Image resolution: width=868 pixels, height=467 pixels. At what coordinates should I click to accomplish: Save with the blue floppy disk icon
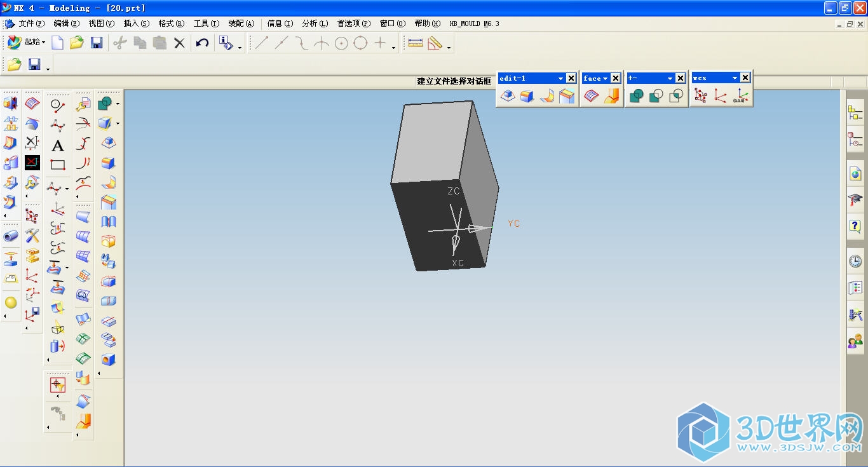(x=97, y=43)
